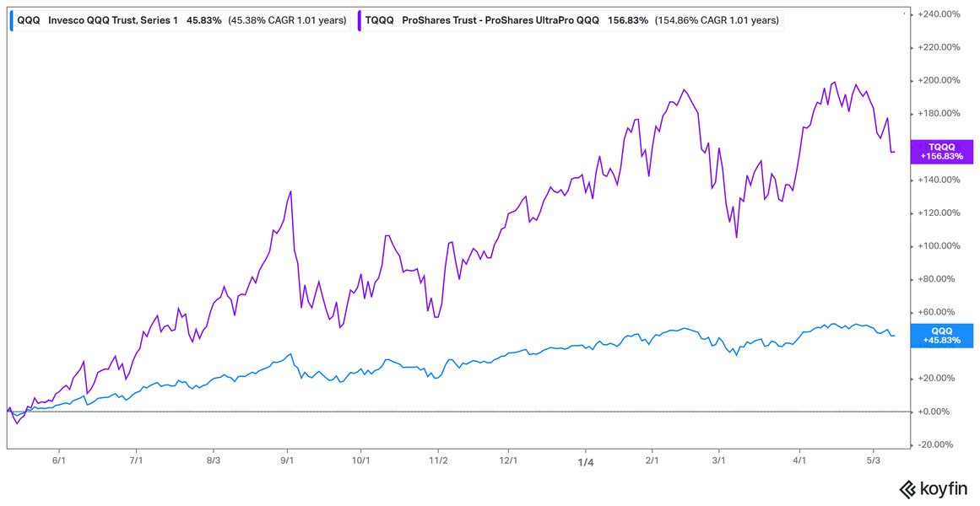Click the +240.00% axis label
Image resolution: width=980 pixels, height=506 pixels.
coord(939,14)
